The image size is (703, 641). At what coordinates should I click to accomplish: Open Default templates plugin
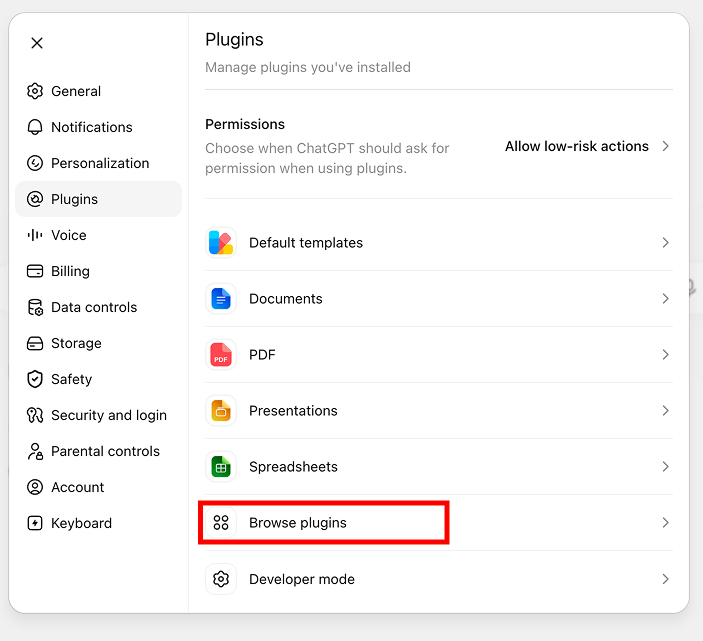(439, 243)
